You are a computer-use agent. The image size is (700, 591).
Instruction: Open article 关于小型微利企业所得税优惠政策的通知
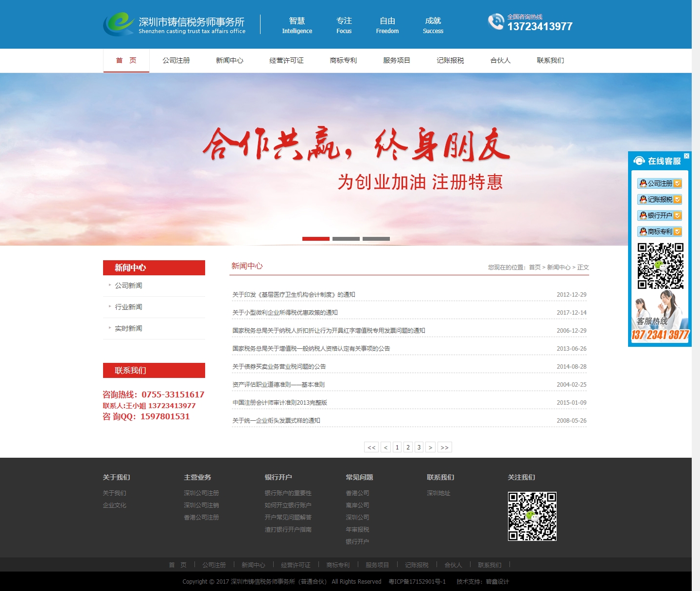coord(285,313)
